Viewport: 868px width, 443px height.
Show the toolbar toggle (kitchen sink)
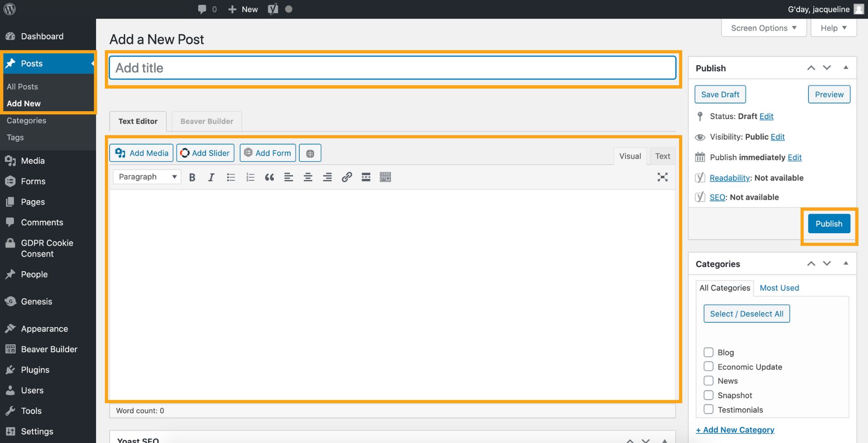[386, 177]
